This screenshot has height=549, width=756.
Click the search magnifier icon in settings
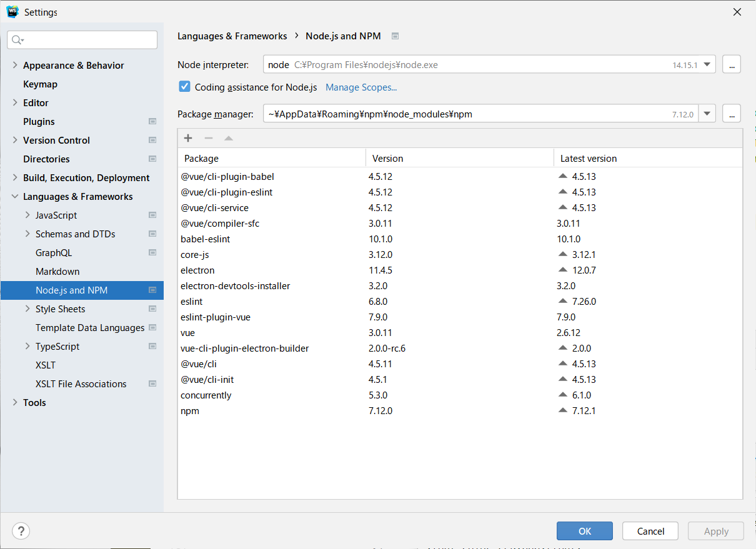17,40
